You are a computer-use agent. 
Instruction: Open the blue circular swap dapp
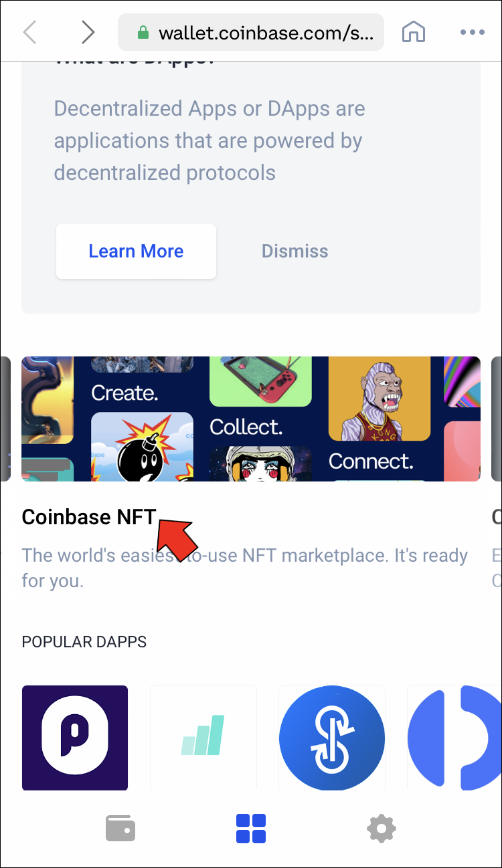[332, 738]
